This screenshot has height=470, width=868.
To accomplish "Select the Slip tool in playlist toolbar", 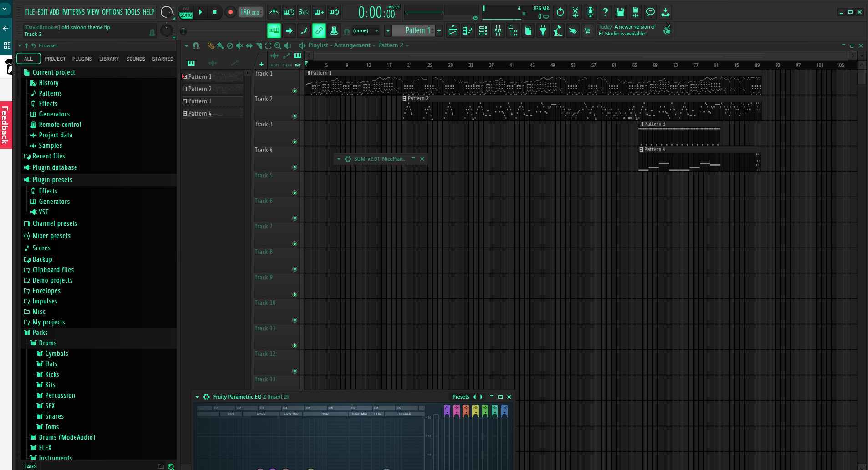I will [x=249, y=45].
